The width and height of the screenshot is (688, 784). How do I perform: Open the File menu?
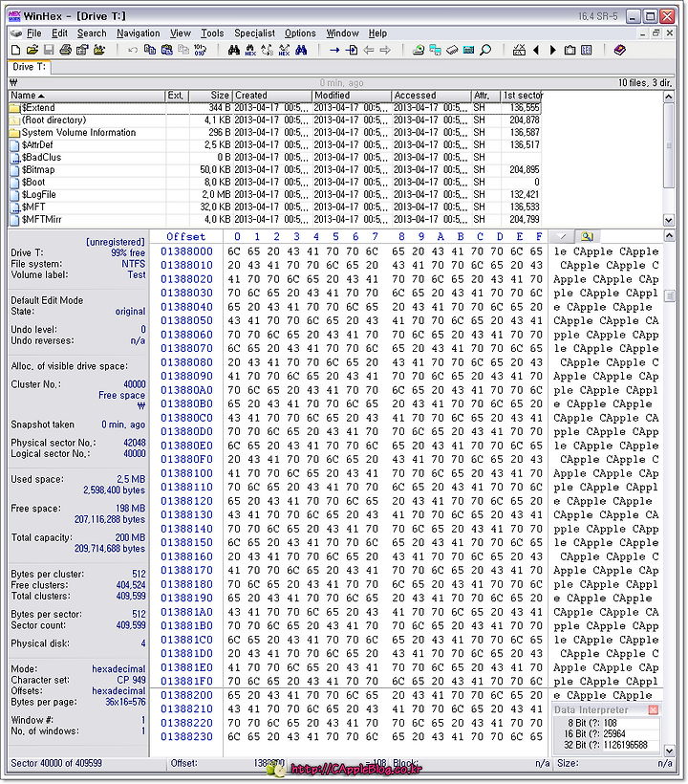pyautogui.click(x=34, y=33)
